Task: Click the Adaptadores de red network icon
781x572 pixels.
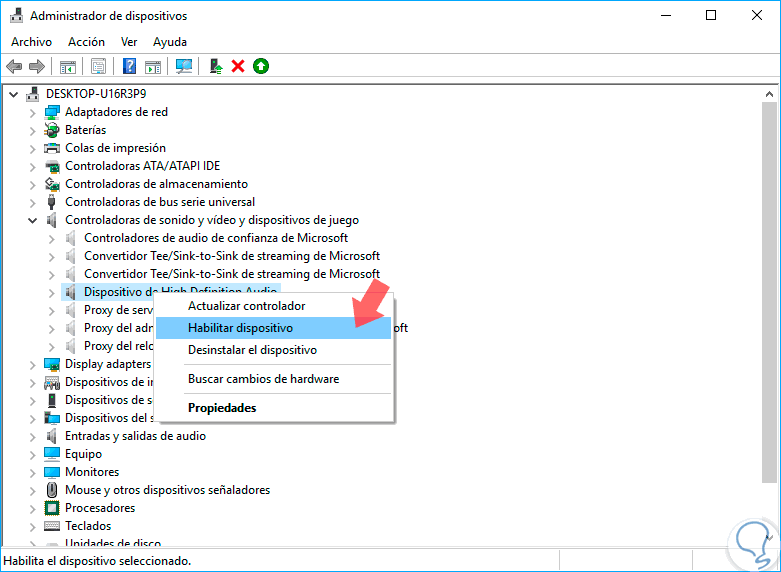Action: (x=51, y=112)
